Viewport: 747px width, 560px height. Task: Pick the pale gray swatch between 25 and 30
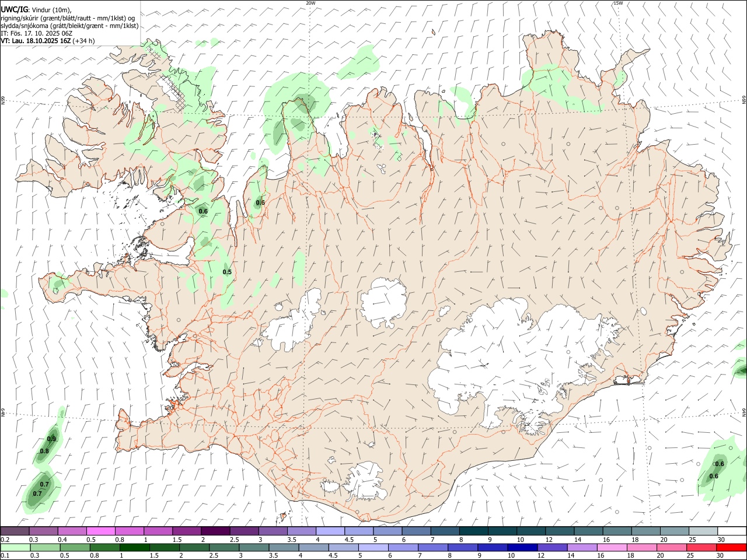click(703, 531)
